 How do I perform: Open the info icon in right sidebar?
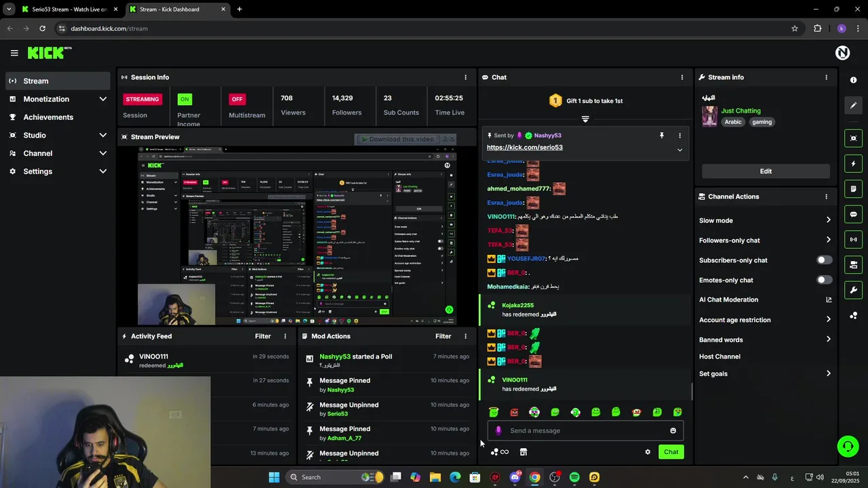tap(853, 80)
